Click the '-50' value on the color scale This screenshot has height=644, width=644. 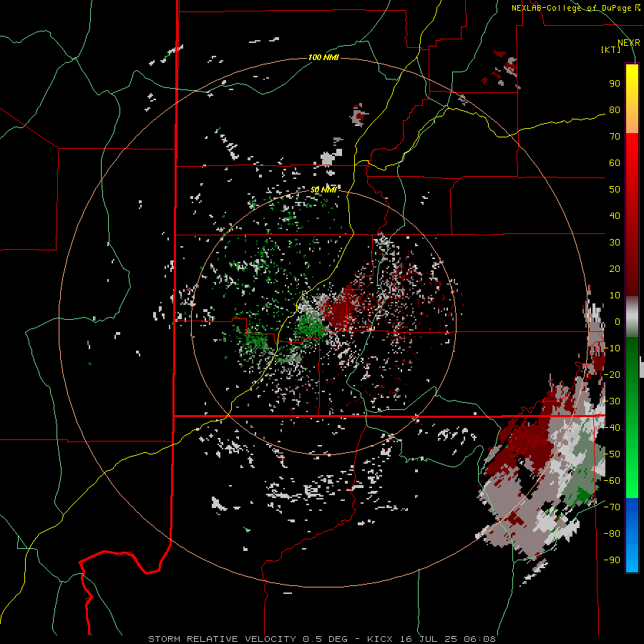(x=612, y=454)
